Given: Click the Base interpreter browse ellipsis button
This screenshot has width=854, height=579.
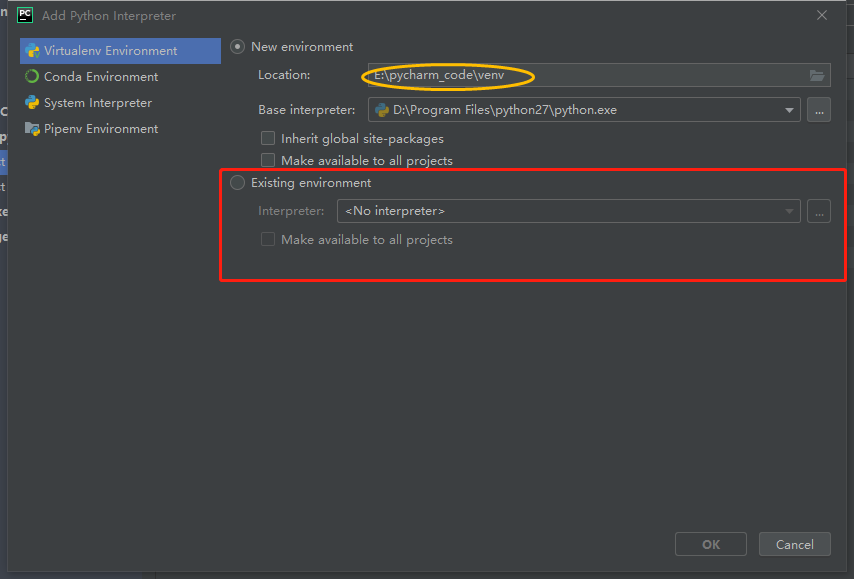Looking at the screenshot, I should point(819,110).
